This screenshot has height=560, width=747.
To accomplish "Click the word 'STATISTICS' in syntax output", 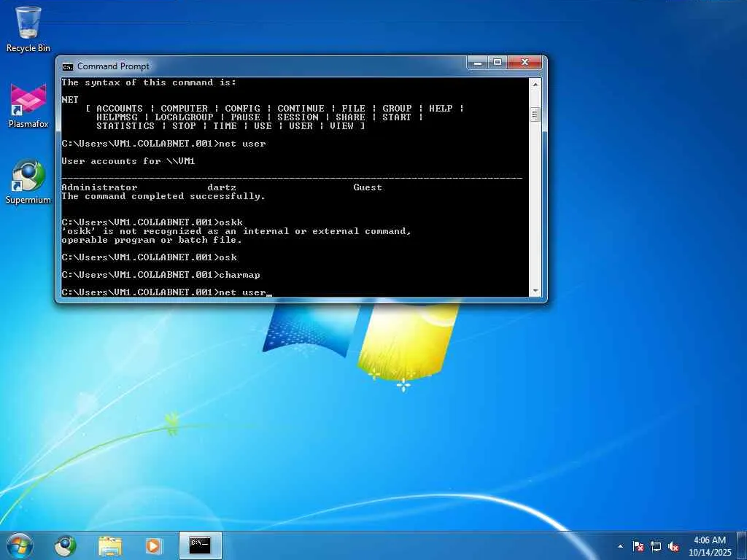I will coord(125,126).
